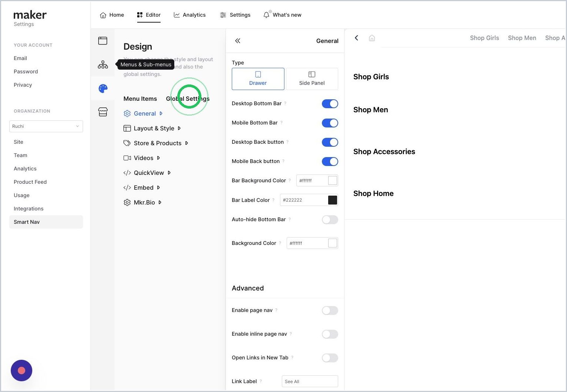Viewport: 567px width, 392px height.
Task: Click the preview home icon
Action: click(x=372, y=38)
